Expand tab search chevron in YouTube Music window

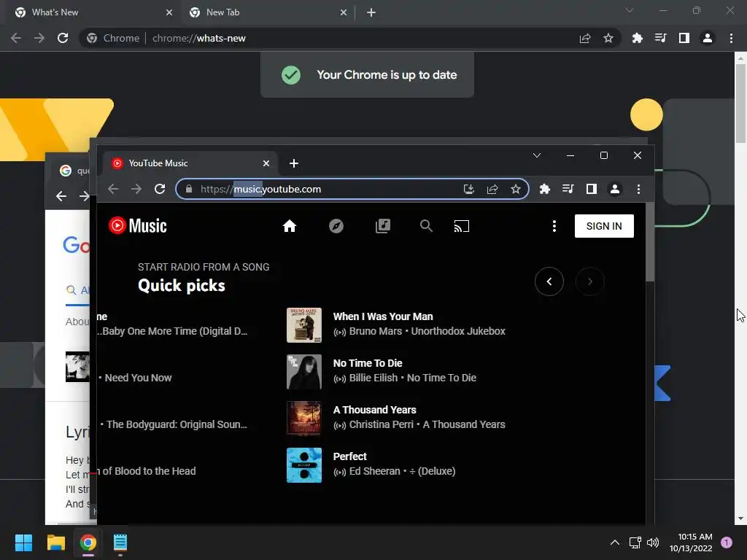536,155
